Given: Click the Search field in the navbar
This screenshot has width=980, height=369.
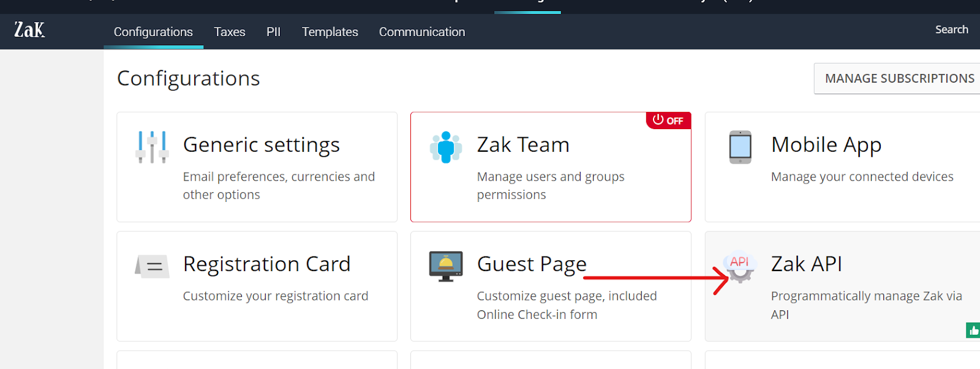Looking at the screenshot, I should (x=951, y=29).
